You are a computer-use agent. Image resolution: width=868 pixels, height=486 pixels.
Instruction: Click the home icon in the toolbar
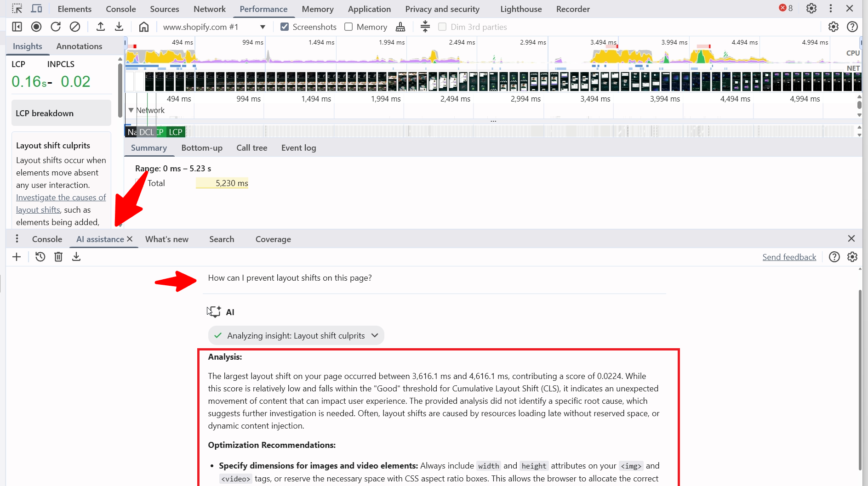coord(144,27)
